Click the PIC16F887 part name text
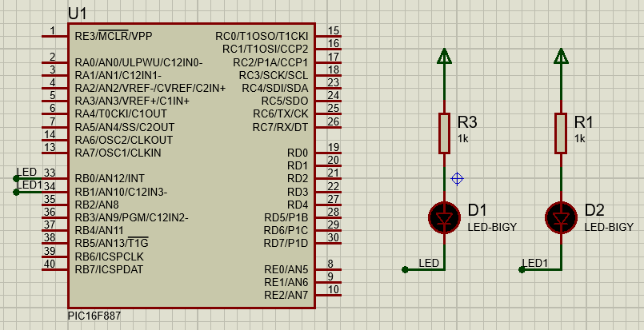This screenshot has width=644, height=330. (94, 316)
